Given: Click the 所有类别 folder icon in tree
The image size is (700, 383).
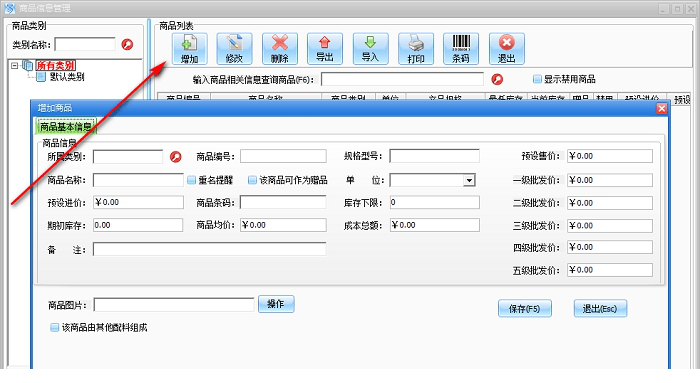Looking at the screenshot, I should (x=28, y=66).
